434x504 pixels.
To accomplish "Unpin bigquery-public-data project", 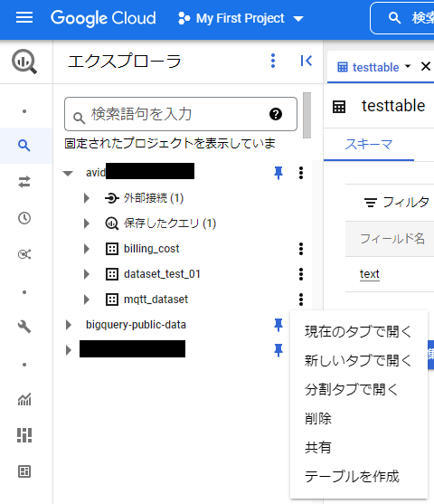I will coord(278,325).
